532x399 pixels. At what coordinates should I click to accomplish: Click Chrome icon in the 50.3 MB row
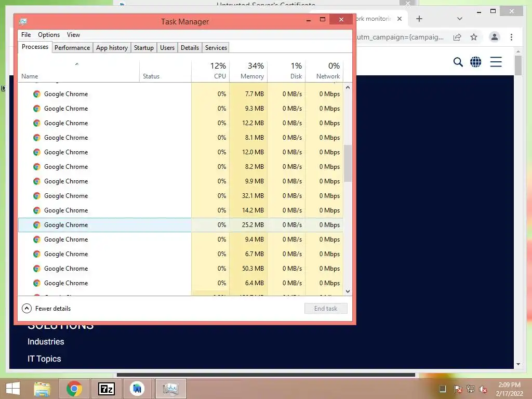37,269
